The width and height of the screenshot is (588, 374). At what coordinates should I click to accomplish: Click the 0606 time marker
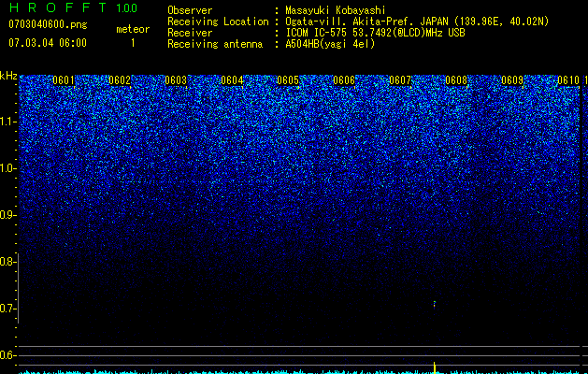click(344, 80)
